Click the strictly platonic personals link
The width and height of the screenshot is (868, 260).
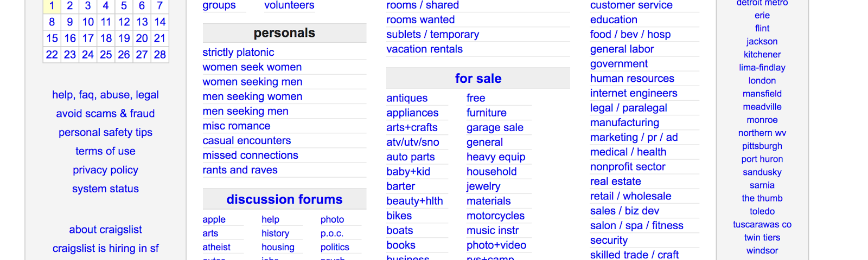click(x=238, y=53)
